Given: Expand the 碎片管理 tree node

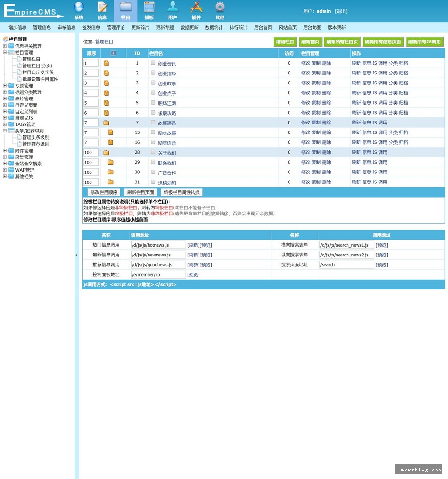Looking at the screenshot, I should [5, 99].
